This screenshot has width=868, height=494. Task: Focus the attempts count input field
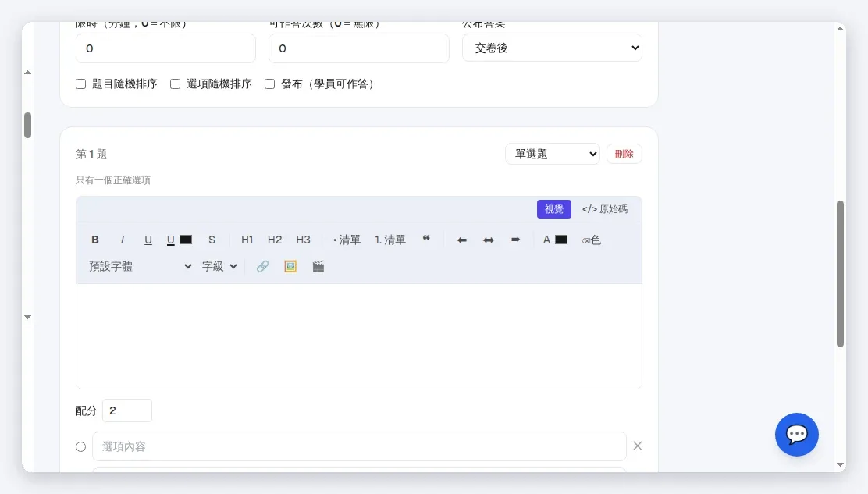click(359, 48)
